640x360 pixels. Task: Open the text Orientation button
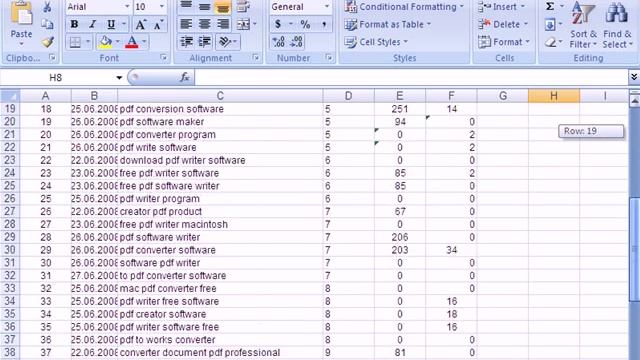point(227,42)
